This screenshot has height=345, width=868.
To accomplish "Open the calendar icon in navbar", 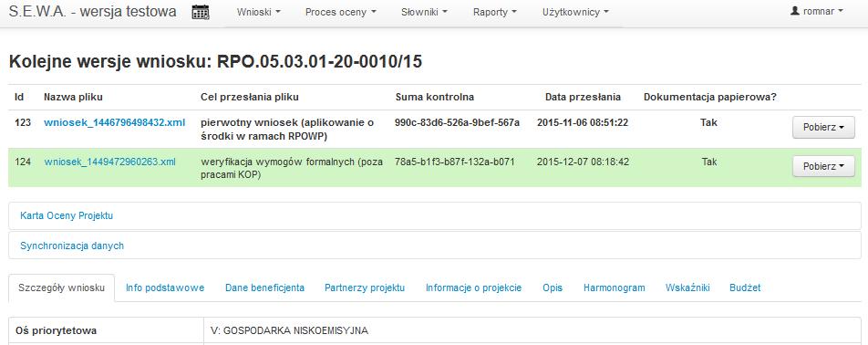I will pos(201,12).
